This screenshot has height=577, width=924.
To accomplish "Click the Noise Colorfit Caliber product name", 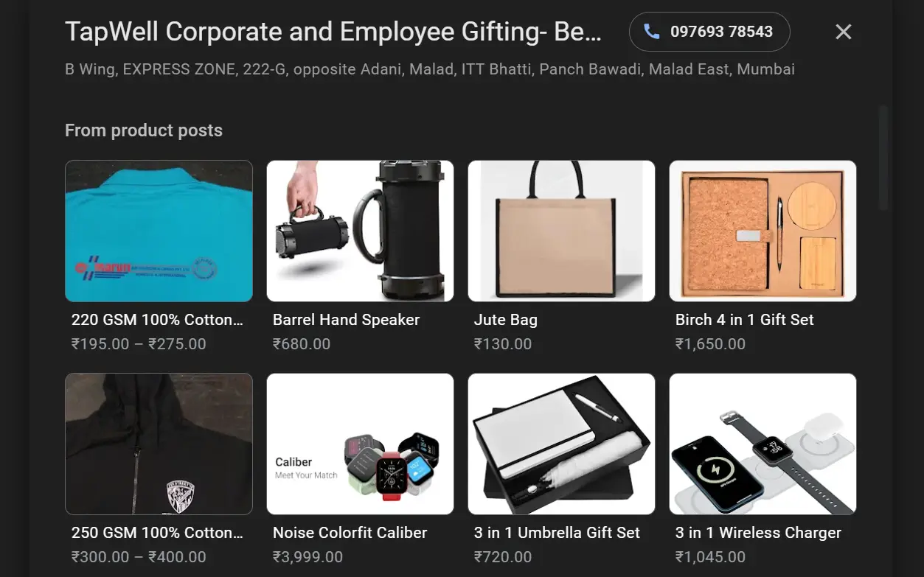I will coord(350,533).
